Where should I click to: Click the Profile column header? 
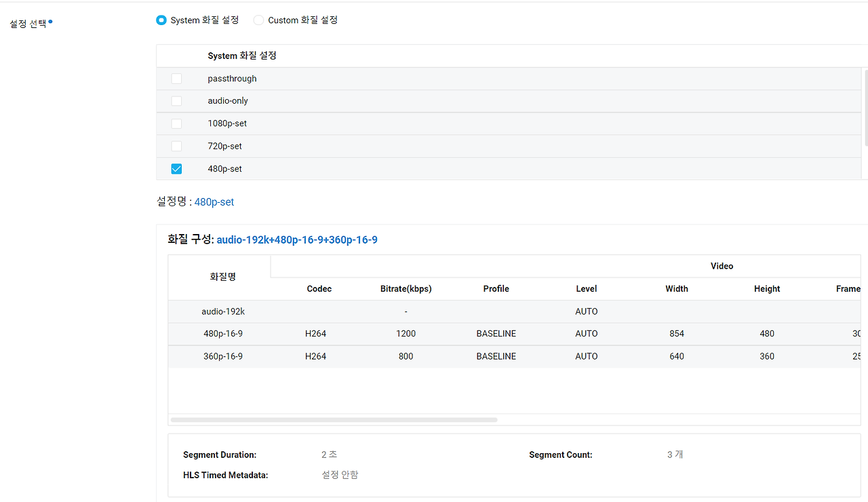(496, 289)
